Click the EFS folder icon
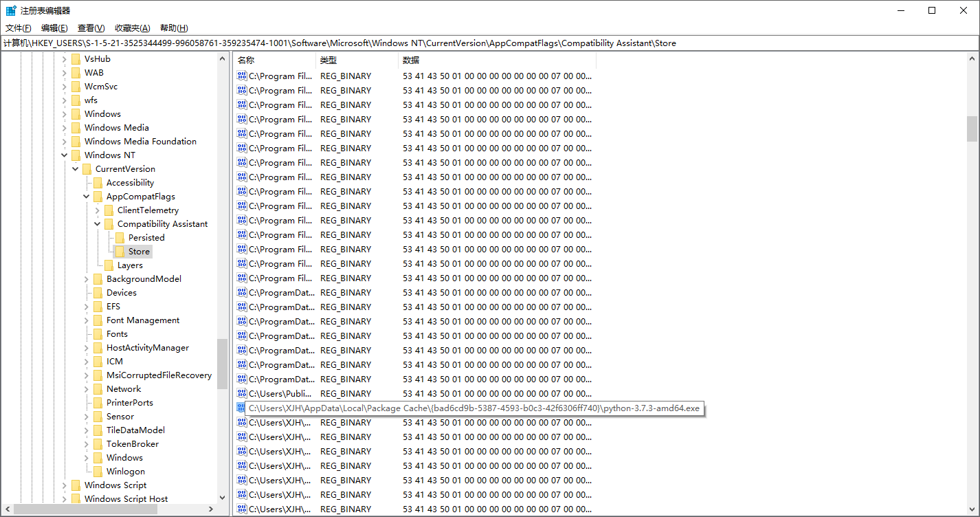980x517 pixels. click(98, 307)
